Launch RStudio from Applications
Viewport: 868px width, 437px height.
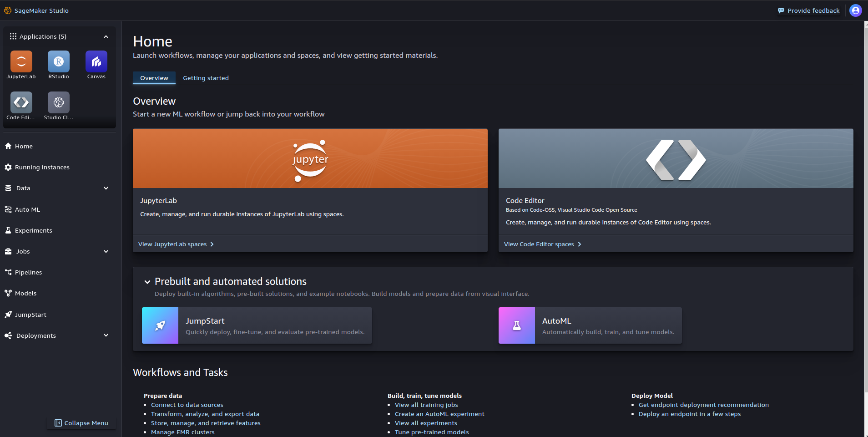coord(58,61)
